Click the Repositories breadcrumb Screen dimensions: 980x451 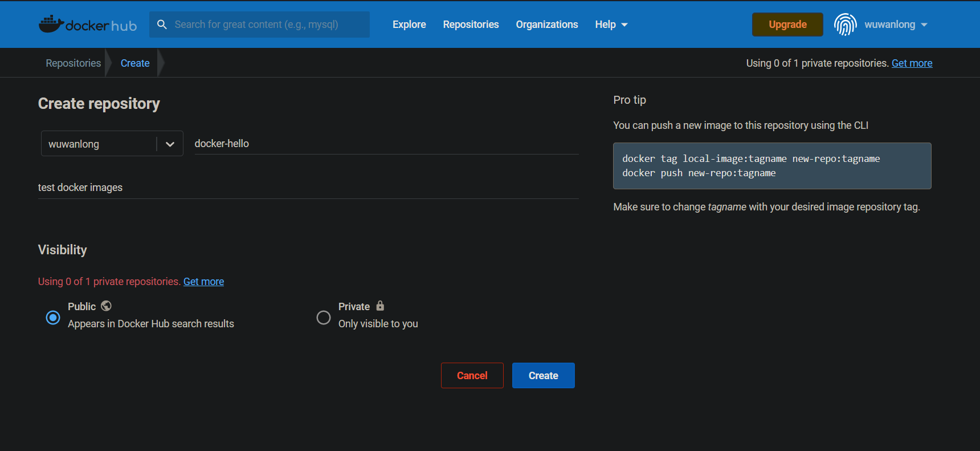click(73, 63)
